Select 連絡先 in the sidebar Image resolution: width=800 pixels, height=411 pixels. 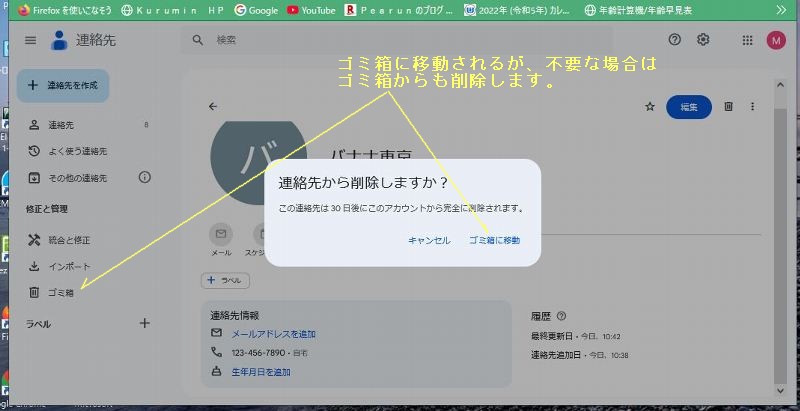point(61,125)
